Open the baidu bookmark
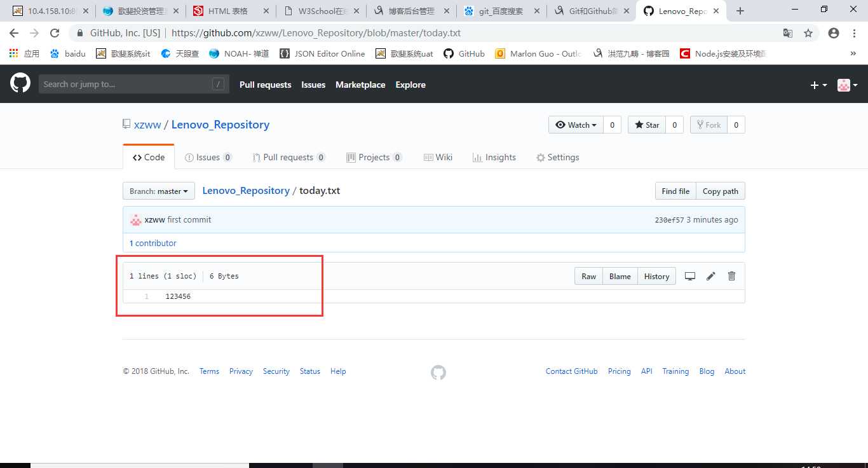 pos(68,53)
